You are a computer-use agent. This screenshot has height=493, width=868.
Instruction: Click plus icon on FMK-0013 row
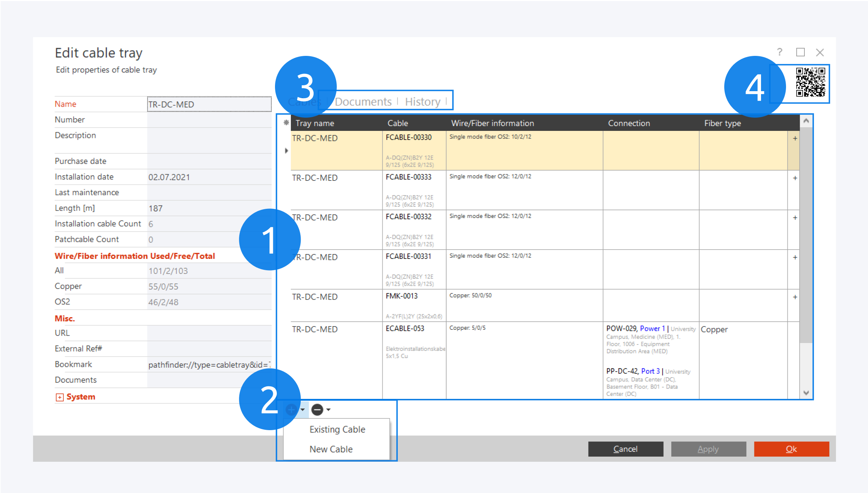click(x=795, y=297)
